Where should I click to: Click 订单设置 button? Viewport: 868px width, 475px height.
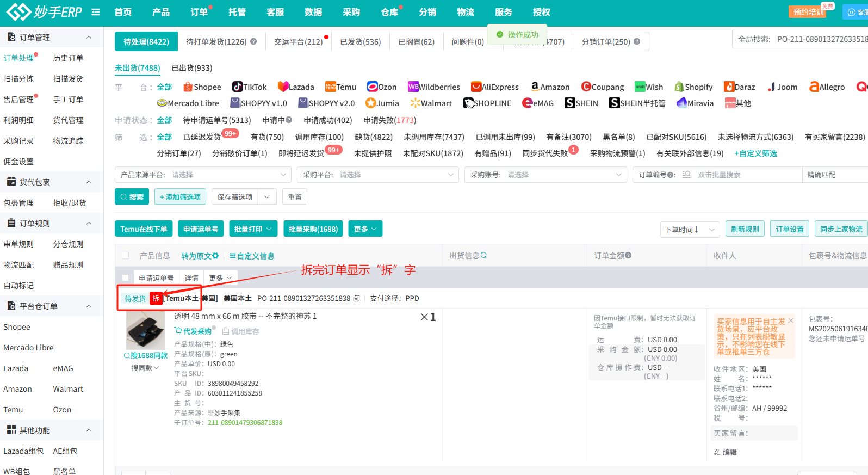tap(790, 229)
